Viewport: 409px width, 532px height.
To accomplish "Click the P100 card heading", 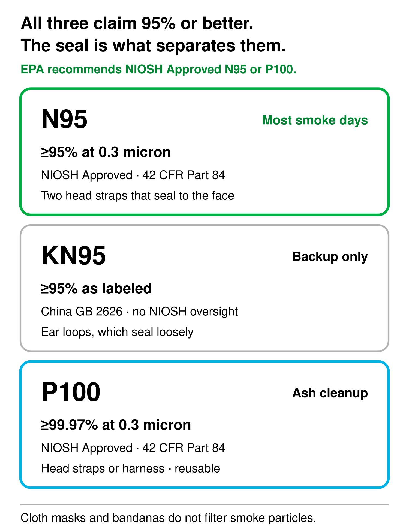I will (x=71, y=392).
